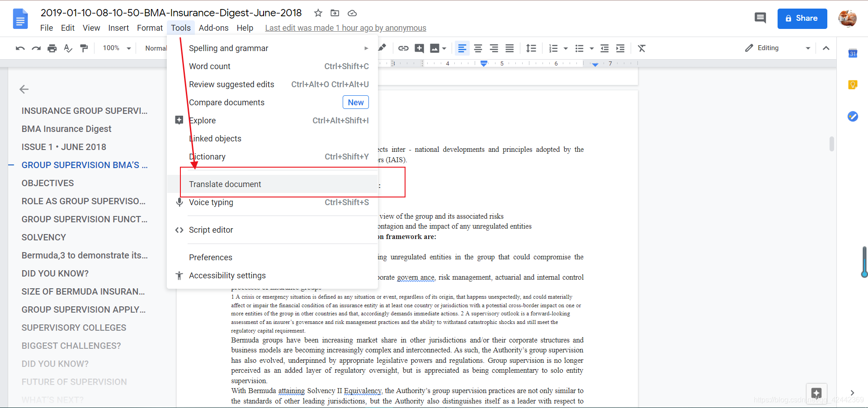Choose Review suggested edits
Image resolution: width=868 pixels, height=408 pixels.
coord(272,84)
